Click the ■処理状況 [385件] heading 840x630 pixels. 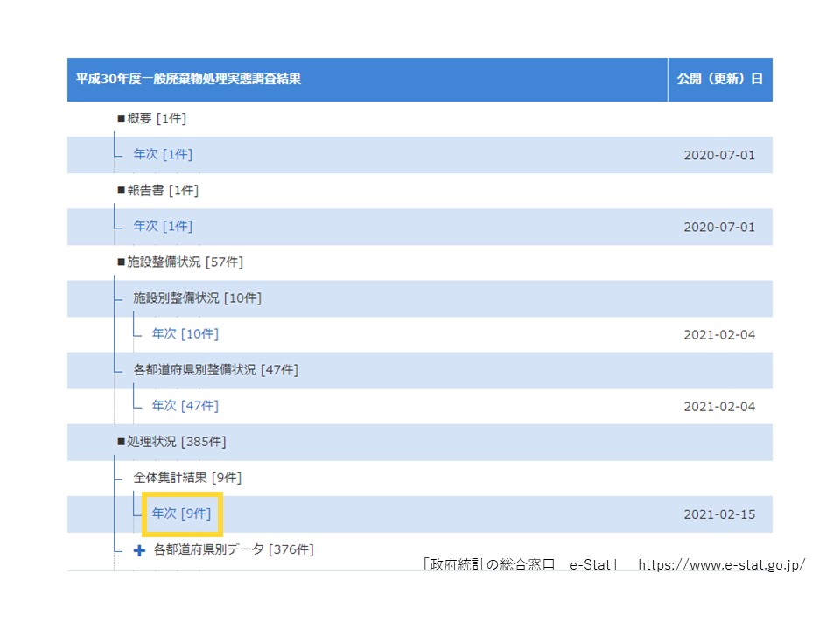(171, 441)
